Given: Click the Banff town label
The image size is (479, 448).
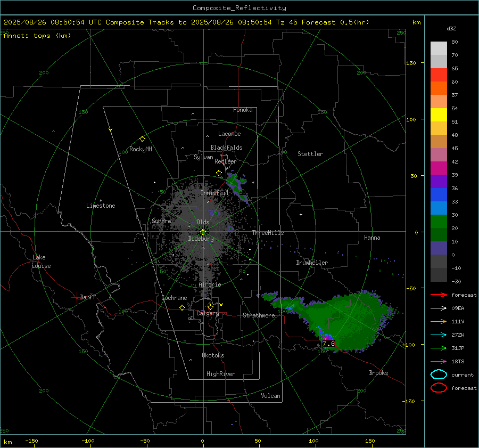Looking at the screenshot, I should pyautogui.click(x=88, y=297).
